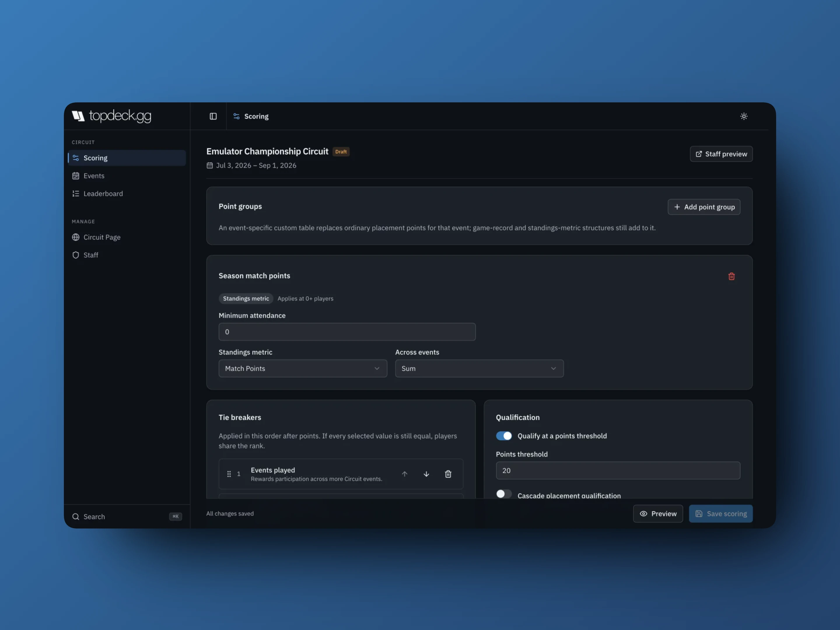
Task: Open Staff in the sidebar
Action: pos(127,255)
